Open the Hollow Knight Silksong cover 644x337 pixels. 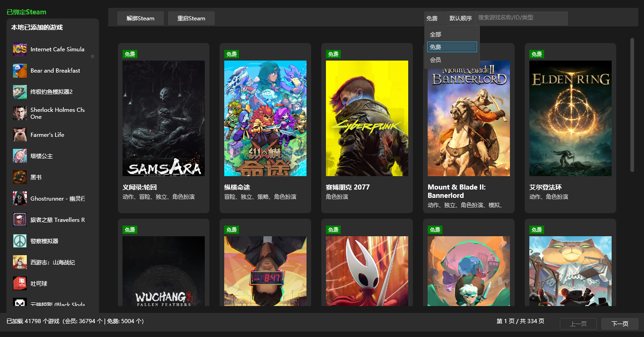[x=367, y=271]
